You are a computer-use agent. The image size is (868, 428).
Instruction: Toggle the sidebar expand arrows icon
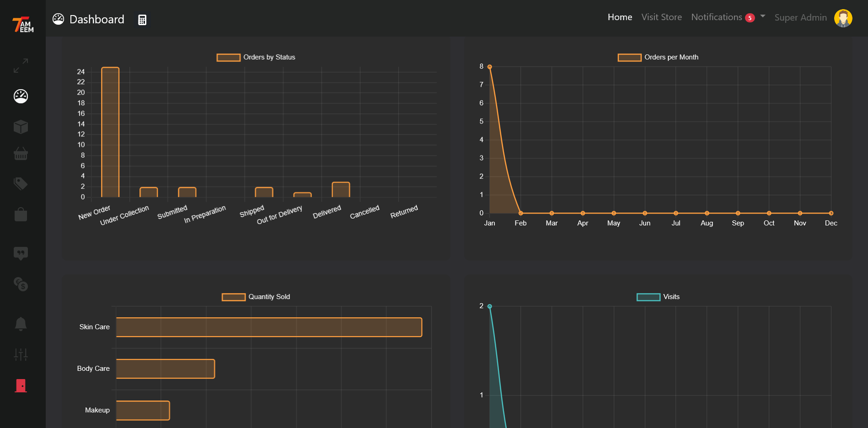pyautogui.click(x=20, y=66)
